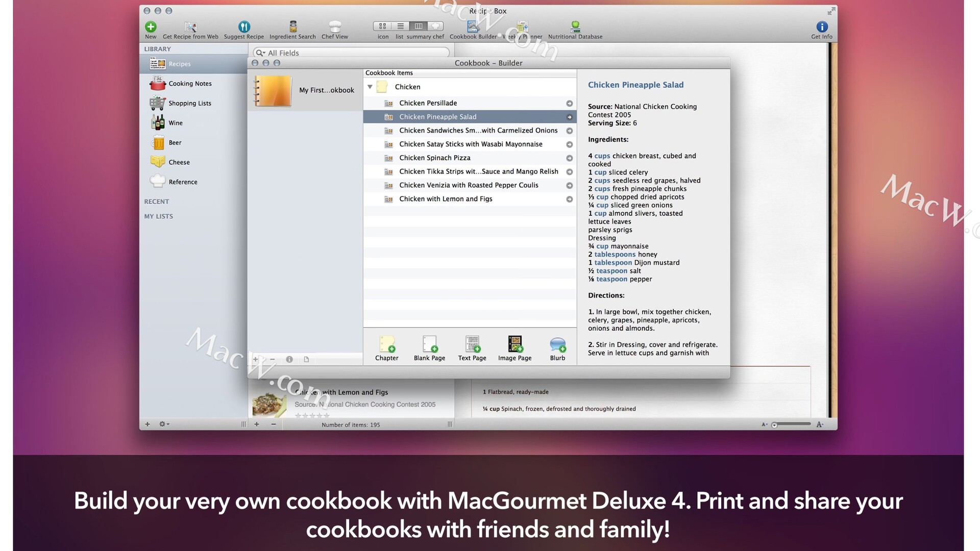Select the list view mode button
Screen dimensions: 980x551
tap(401, 26)
